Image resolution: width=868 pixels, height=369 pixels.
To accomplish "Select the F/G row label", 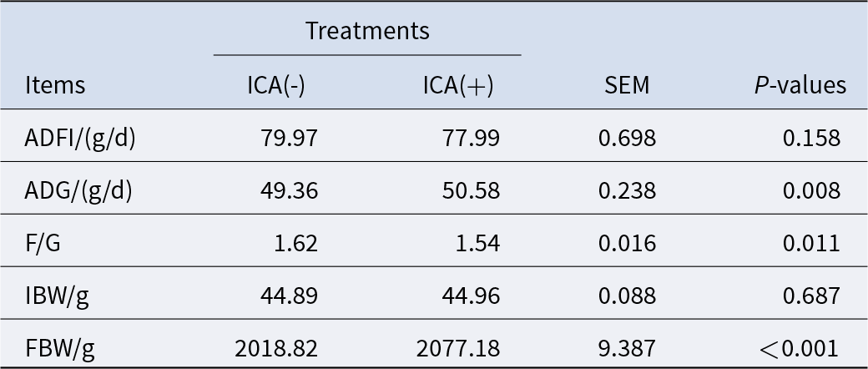I will point(43,244).
